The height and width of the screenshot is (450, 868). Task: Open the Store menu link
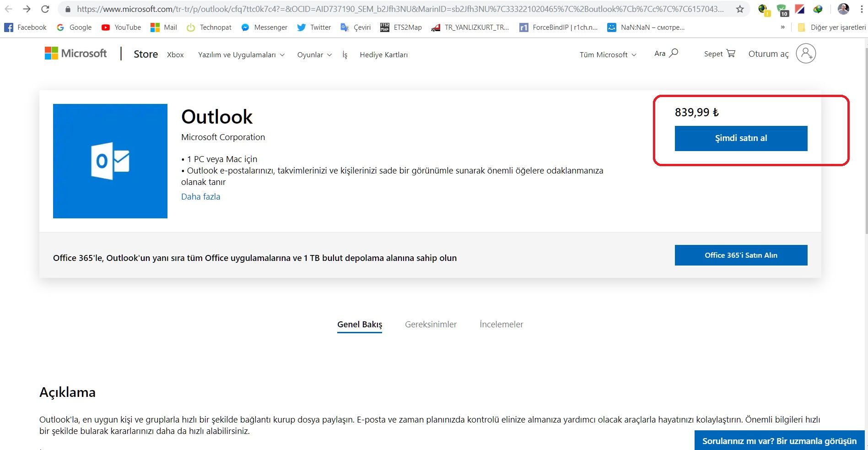click(x=146, y=54)
